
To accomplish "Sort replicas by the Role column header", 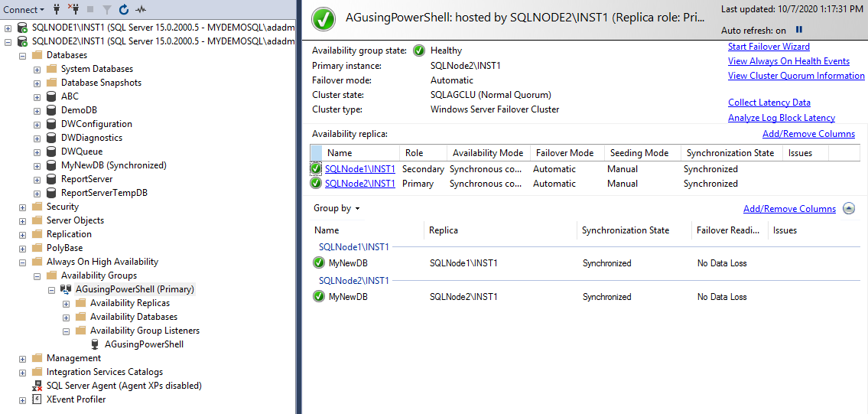I will [x=414, y=153].
